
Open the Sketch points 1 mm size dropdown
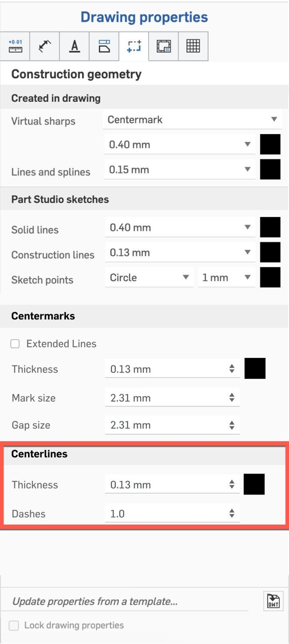click(x=226, y=277)
